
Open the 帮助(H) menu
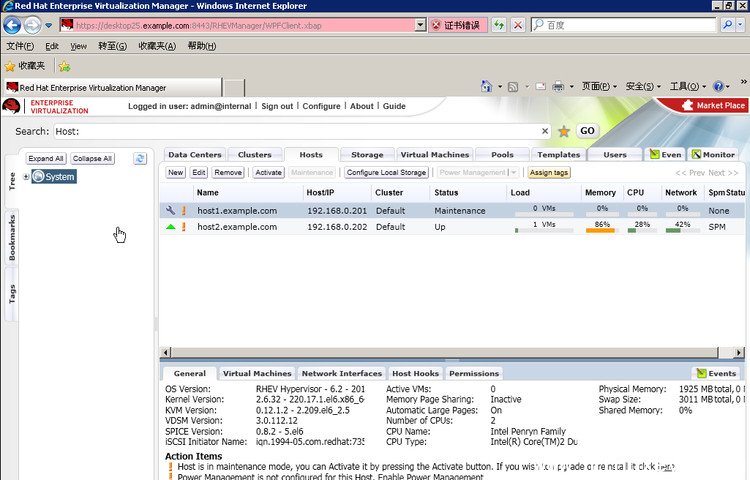pos(201,46)
